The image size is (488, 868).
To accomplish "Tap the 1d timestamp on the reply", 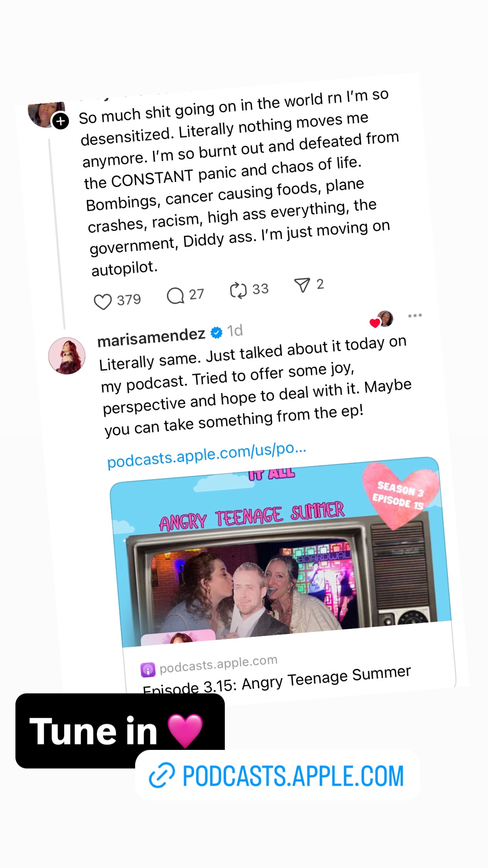I will coord(235,331).
